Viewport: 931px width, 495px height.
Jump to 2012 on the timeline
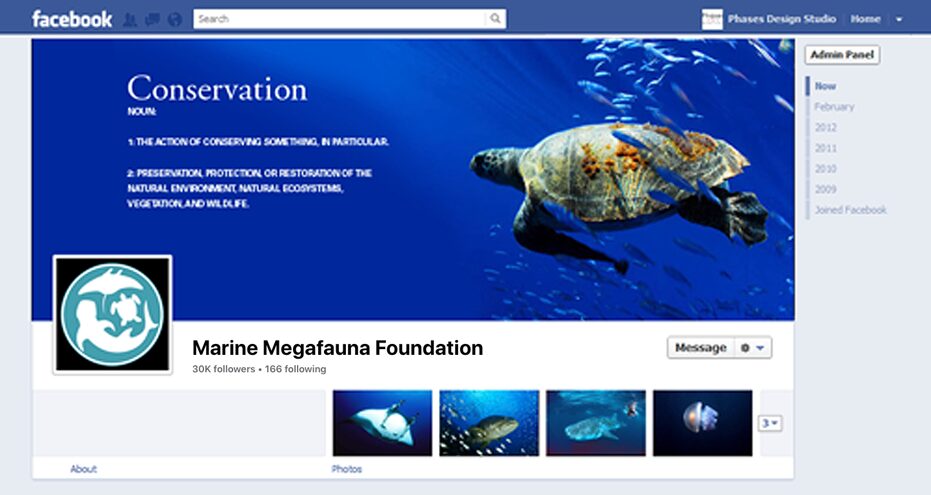tap(825, 128)
